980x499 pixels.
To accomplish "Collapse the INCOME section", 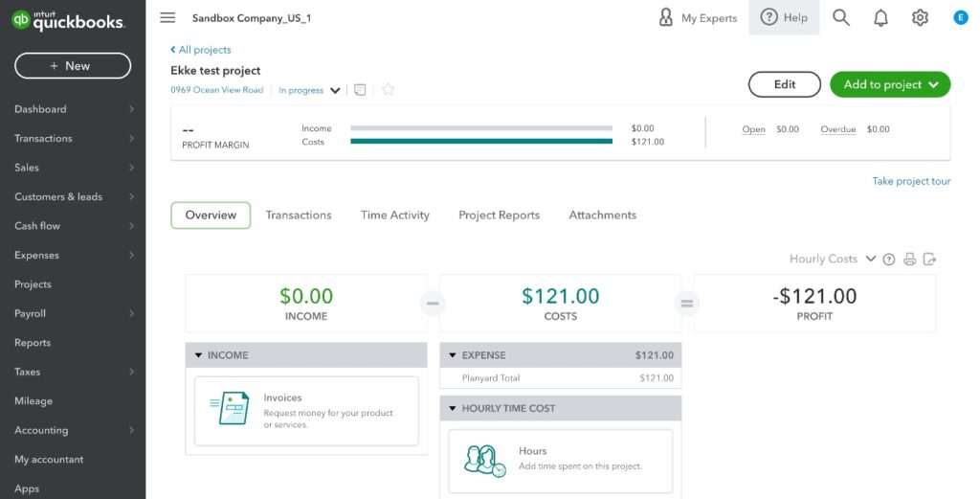I will pos(198,355).
